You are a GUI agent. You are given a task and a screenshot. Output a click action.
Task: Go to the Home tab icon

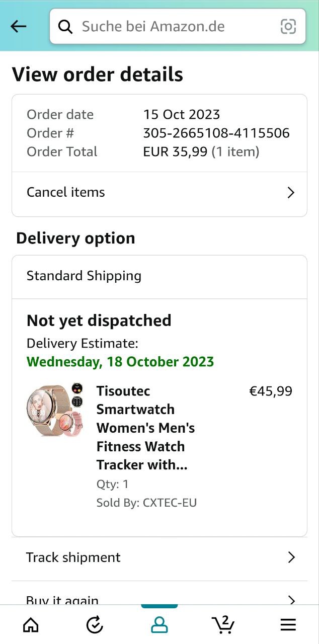tap(31, 624)
